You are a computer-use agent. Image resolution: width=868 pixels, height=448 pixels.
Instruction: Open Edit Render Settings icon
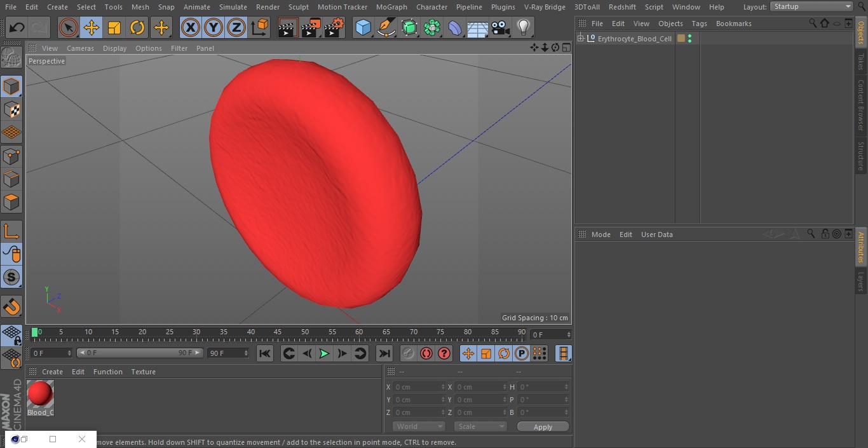[x=334, y=28]
